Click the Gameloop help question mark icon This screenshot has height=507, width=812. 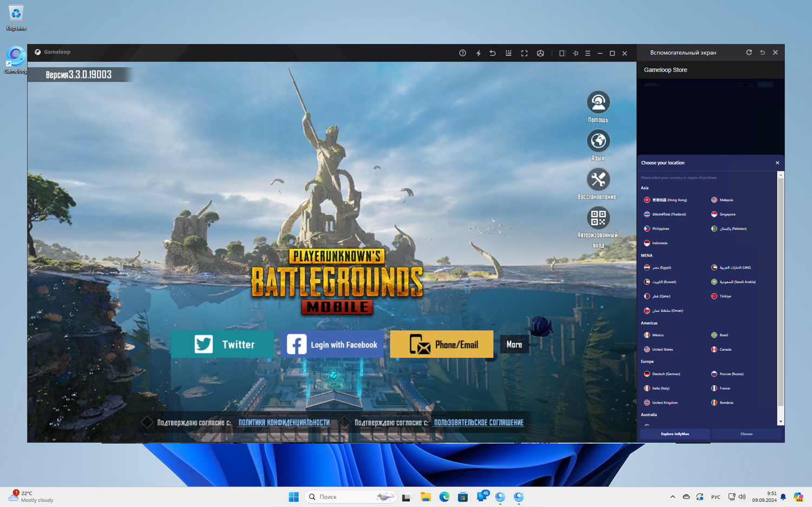pos(462,53)
